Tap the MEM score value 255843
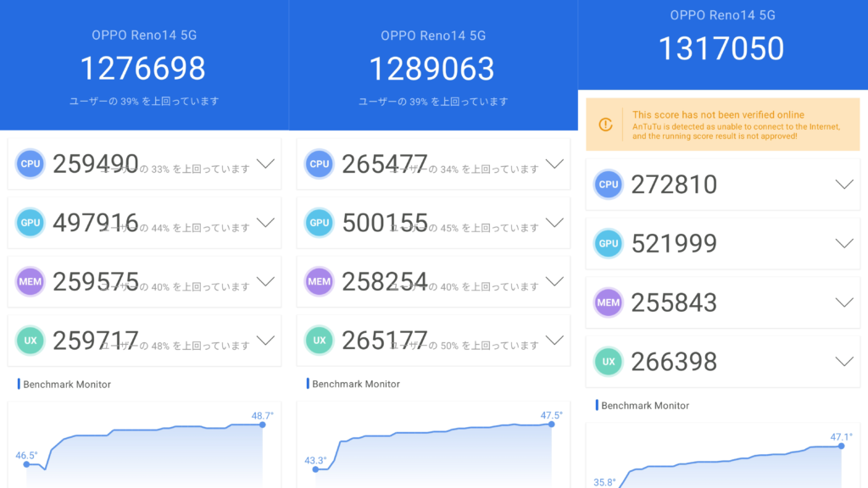Image resolution: width=868 pixels, height=488 pixels. point(674,302)
